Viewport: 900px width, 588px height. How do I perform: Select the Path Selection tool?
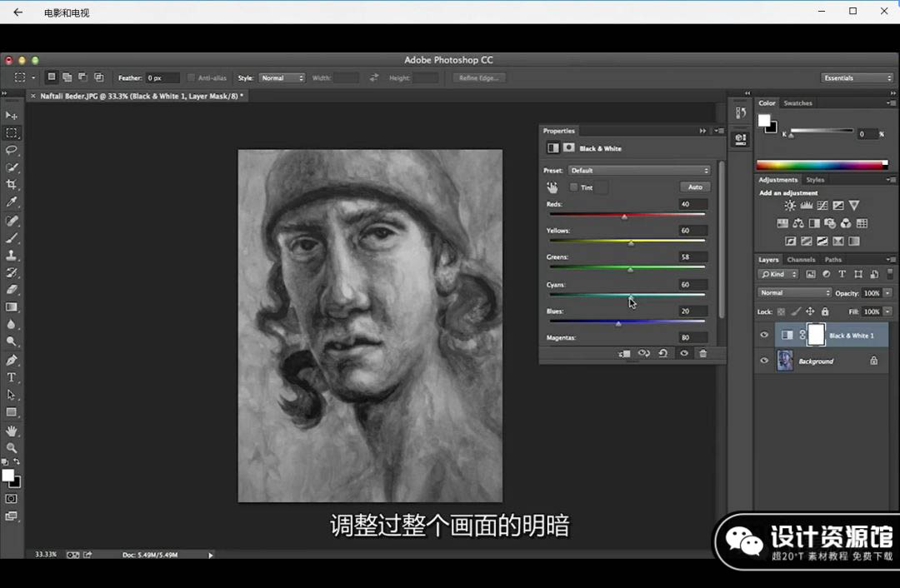pos(12,395)
